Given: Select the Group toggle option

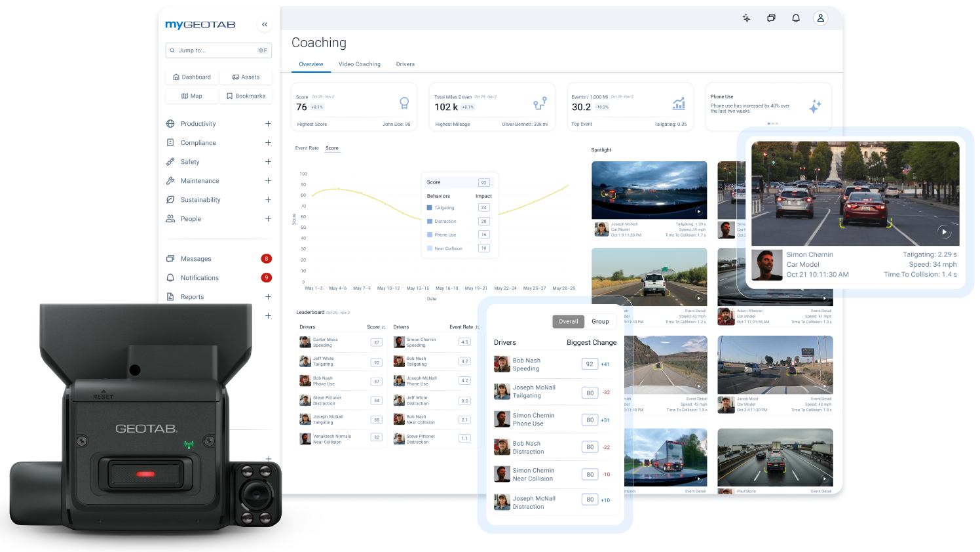Looking at the screenshot, I should [600, 322].
